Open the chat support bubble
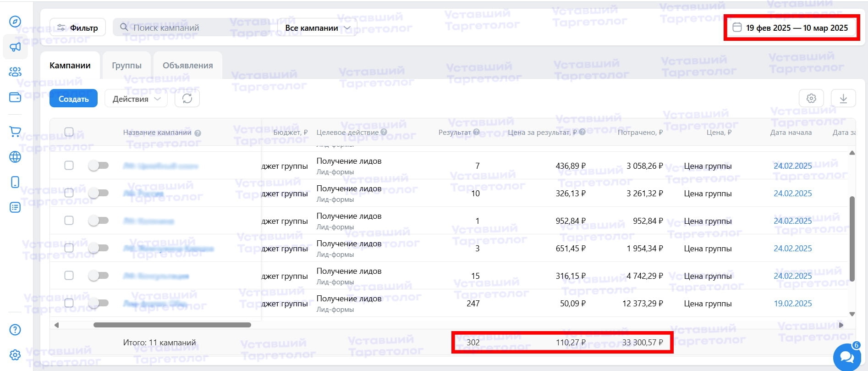Viewport: 868px width, 371px height. [x=846, y=356]
